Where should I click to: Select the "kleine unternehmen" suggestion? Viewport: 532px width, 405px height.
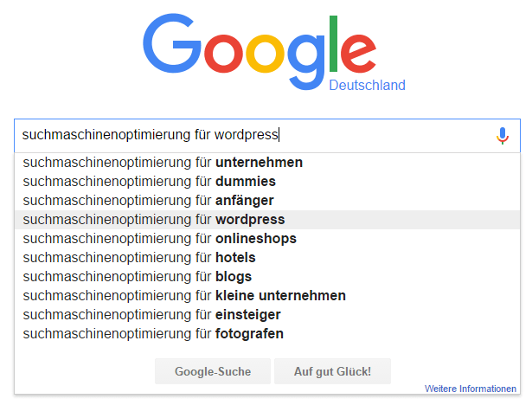pyautogui.click(x=267, y=296)
